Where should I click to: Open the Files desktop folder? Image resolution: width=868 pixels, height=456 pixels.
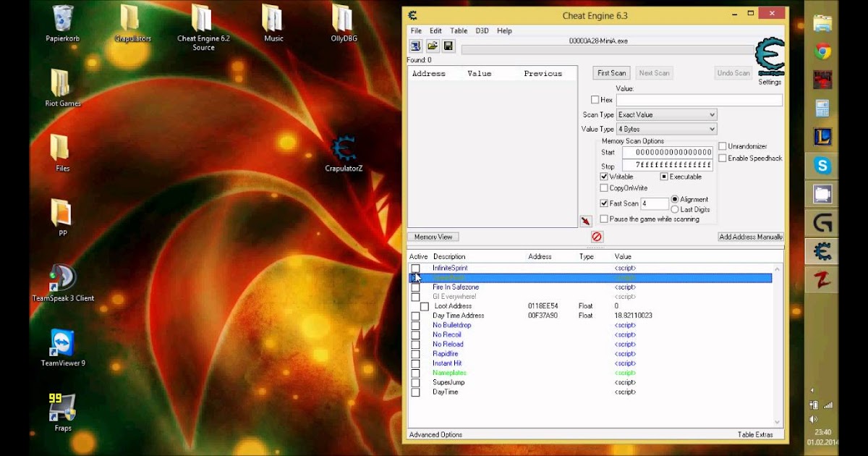[62, 153]
